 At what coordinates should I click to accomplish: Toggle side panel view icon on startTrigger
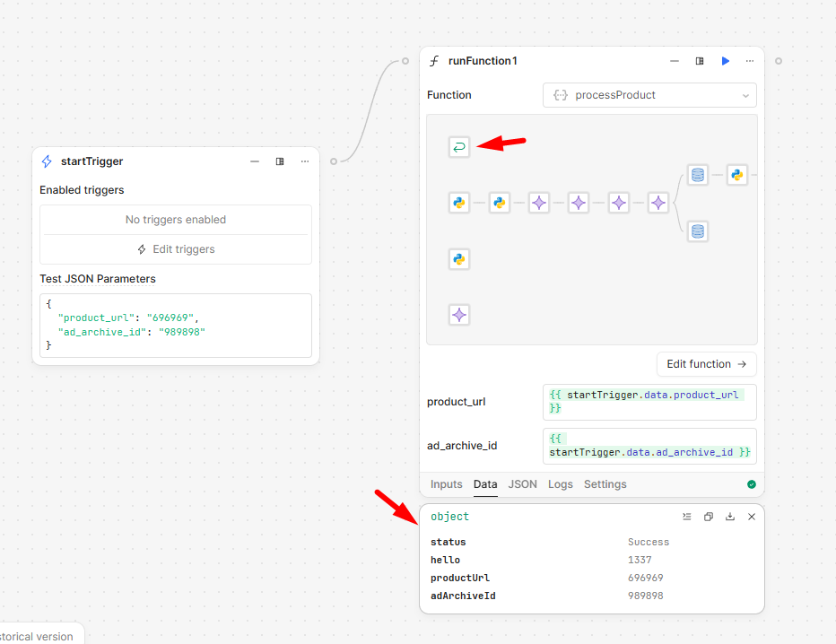(280, 161)
